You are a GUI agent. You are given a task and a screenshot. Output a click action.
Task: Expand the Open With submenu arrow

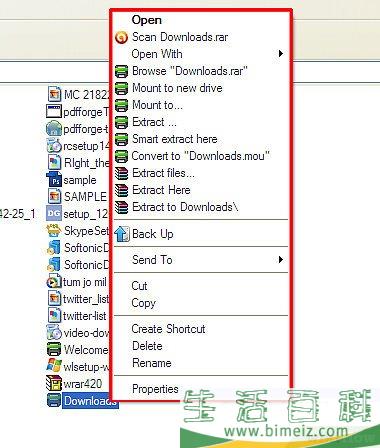point(281,53)
